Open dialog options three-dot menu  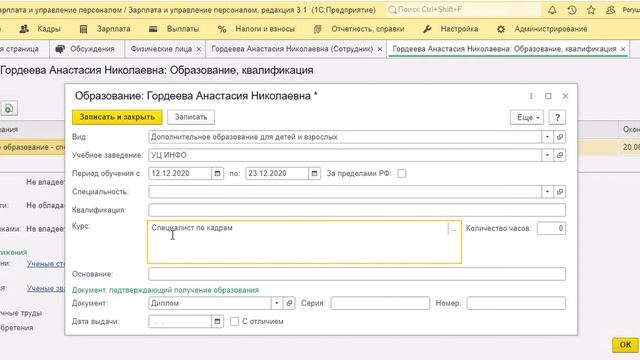click(531, 96)
